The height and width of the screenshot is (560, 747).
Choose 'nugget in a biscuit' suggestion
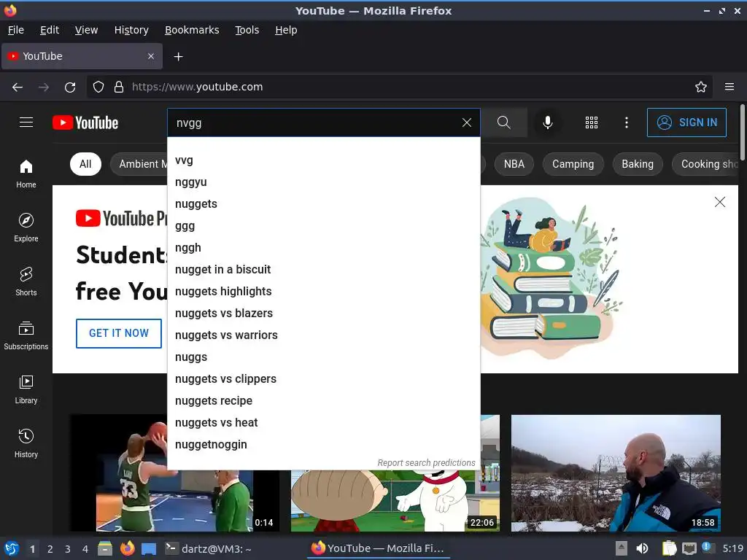click(323, 270)
